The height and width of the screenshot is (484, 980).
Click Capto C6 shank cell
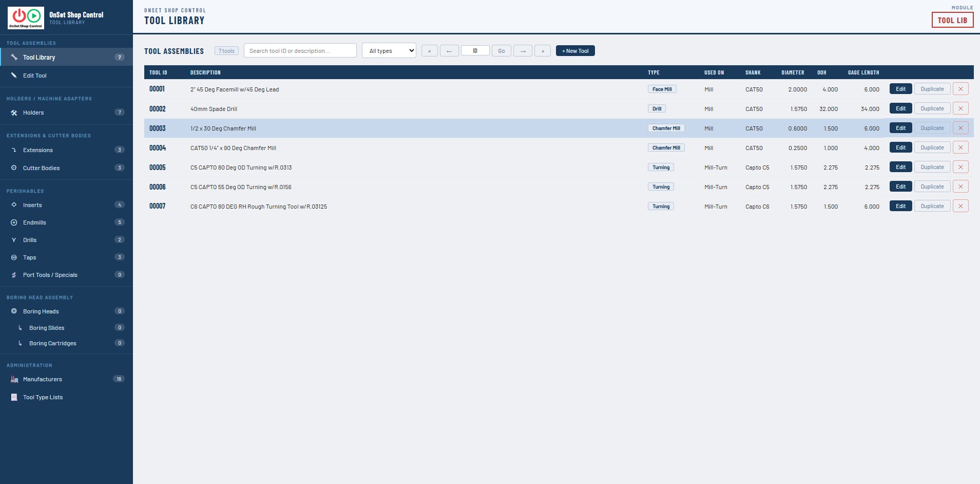pyautogui.click(x=757, y=207)
